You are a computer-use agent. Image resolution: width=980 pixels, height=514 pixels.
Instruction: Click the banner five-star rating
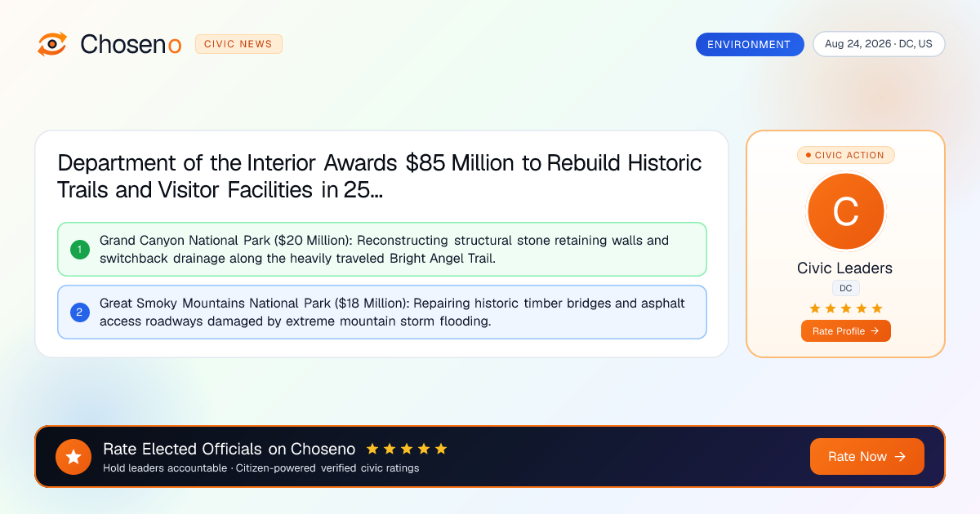pos(407,449)
